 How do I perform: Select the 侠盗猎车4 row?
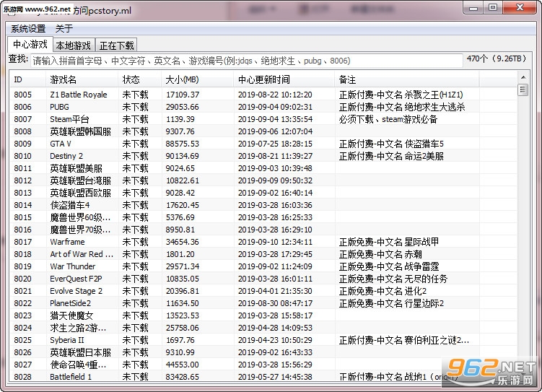263,205
